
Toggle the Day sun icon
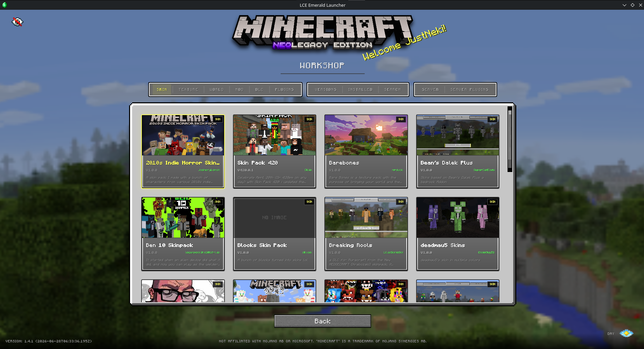[626, 334]
